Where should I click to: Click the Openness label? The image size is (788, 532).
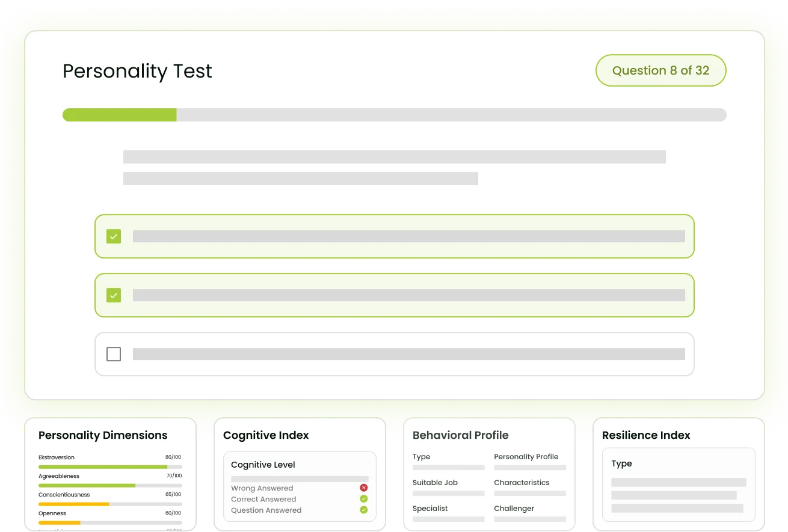pos(52,513)
